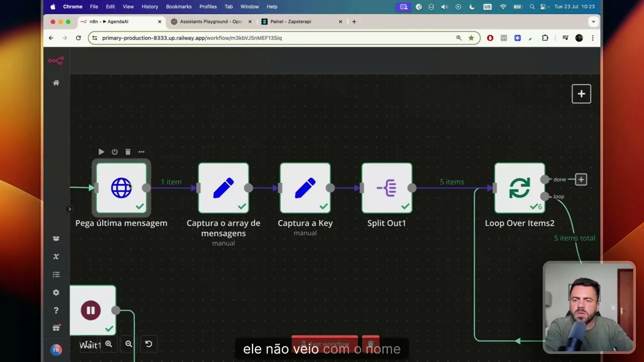Open variables icon in sidebar
Image resolution: width=644 pixels, height=362 pixels.
click(x=56, y=256)
